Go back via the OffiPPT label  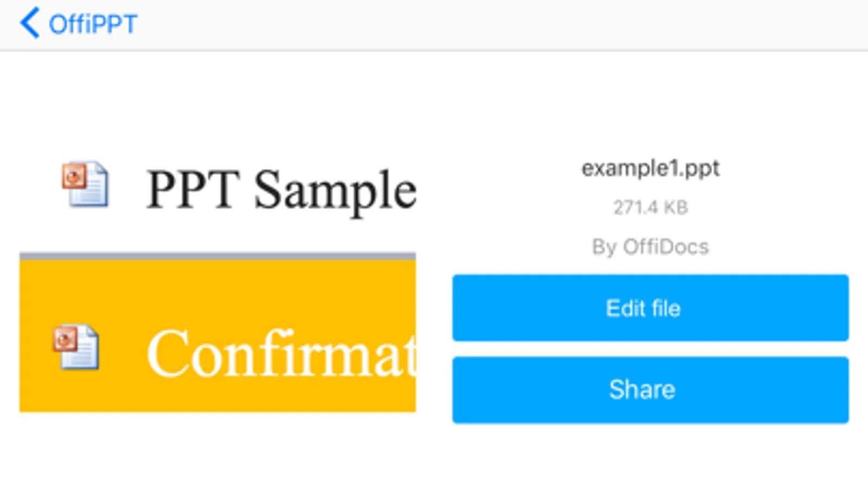(x=93, y=24)
